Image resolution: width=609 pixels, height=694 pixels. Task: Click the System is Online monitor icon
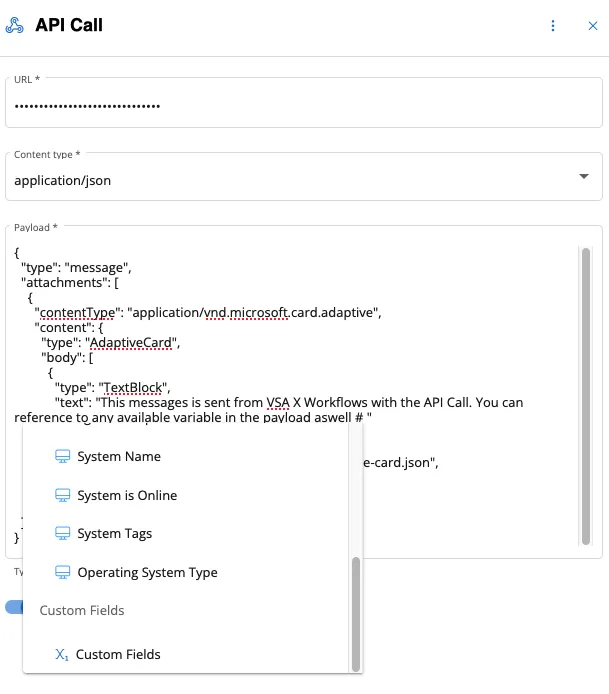[x=62, y=496]
